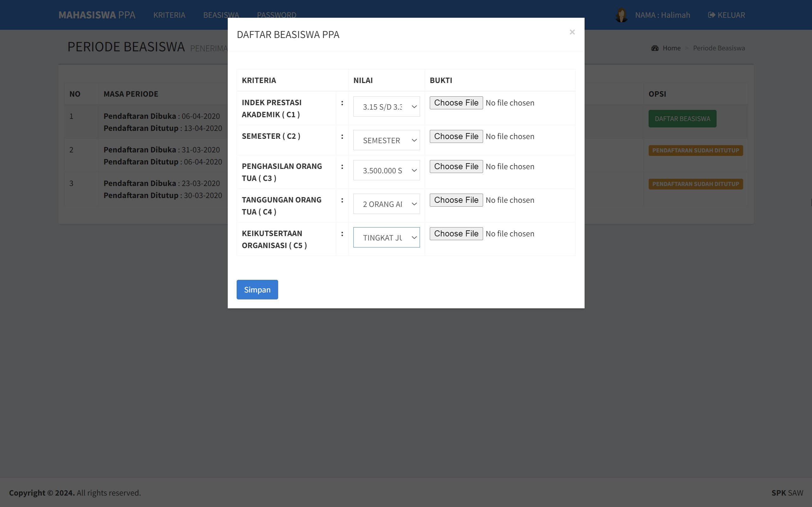The image size is (812, 507).
Task: Click the KELUAR logout icon
Action: pyautogui.click(x=711, y=15)
